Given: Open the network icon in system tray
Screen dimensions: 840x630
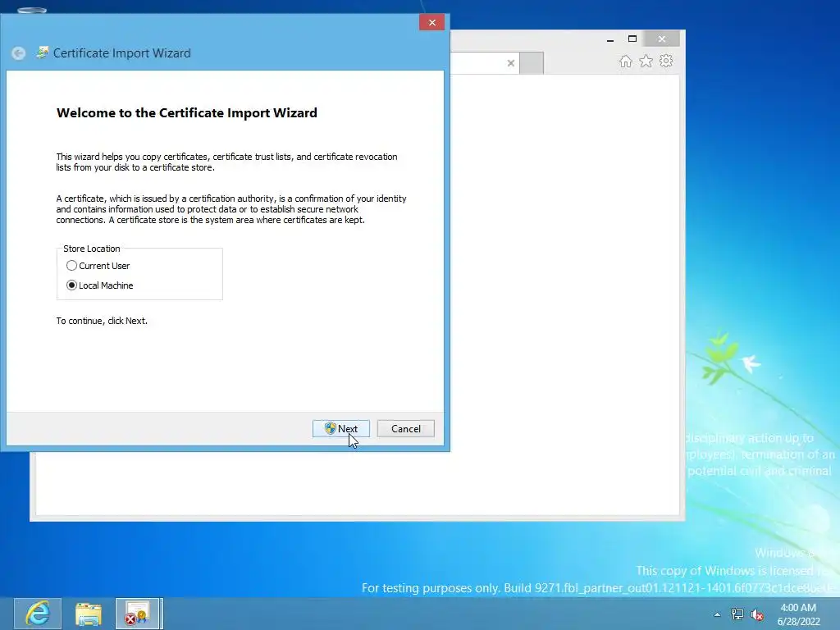Looking at the screenshot, I should (737, 614).
